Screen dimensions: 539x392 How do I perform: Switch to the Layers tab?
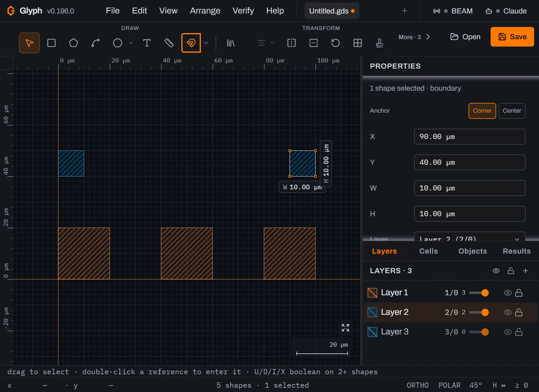tap(385, 251)
